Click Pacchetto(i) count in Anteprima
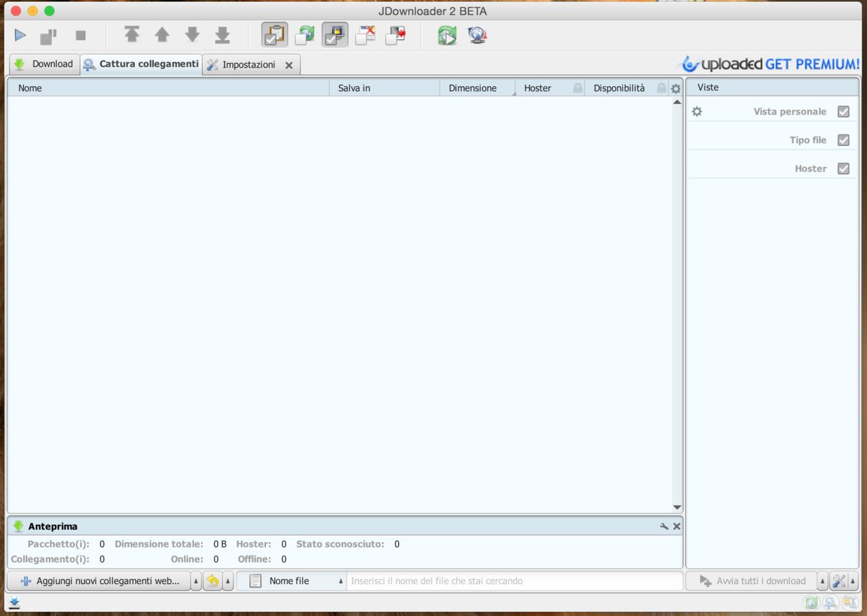The image size is (867, 616). pos(102,544)
